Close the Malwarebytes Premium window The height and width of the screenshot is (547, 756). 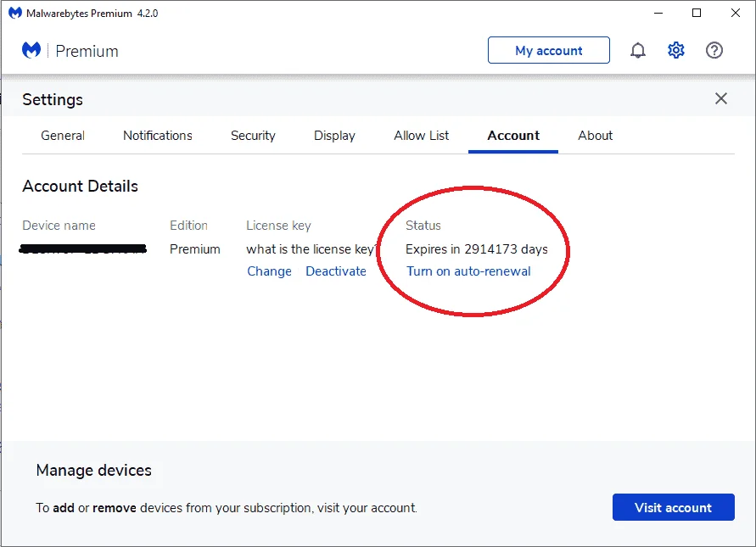coord(735,13)
